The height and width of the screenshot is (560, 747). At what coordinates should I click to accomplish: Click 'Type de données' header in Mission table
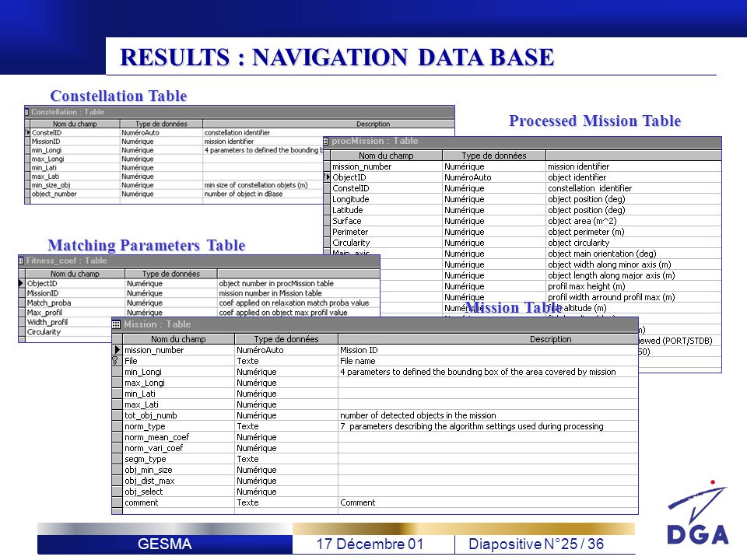click(286, 339)
